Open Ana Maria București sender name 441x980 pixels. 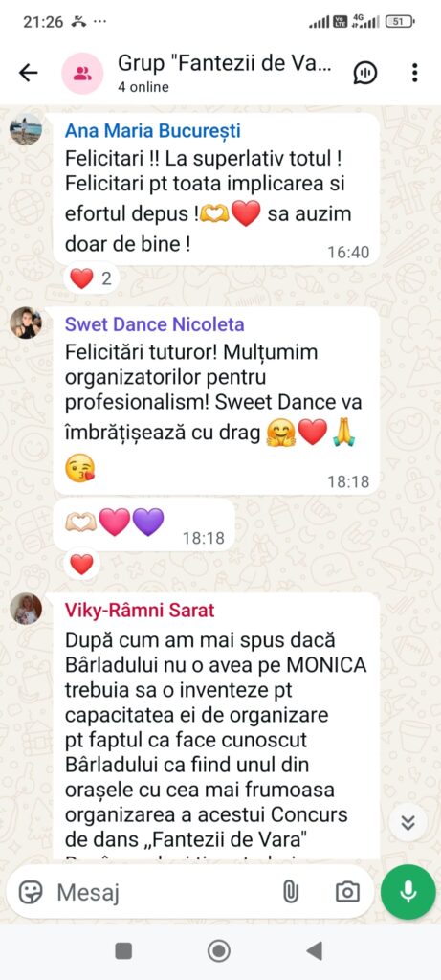152,131
